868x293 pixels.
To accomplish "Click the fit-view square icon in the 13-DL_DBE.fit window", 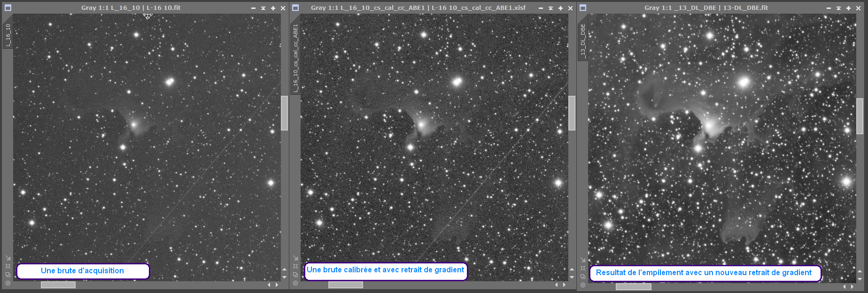I will (583, 268).
